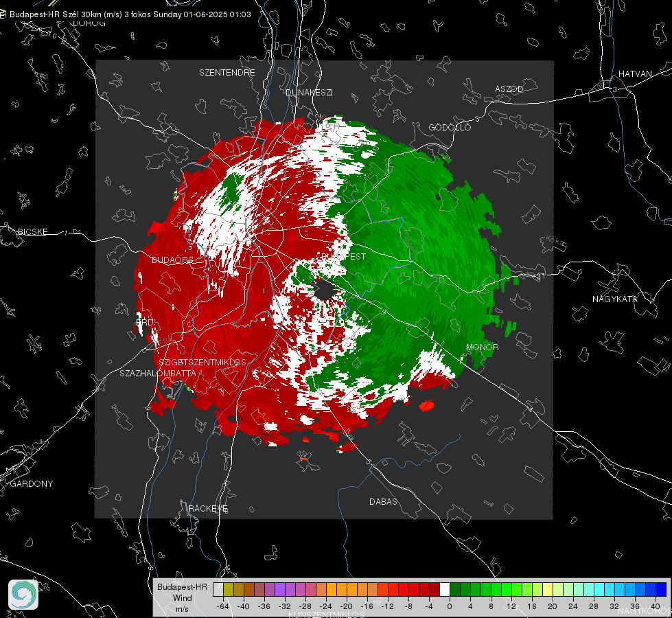Click the swirl logo icon in bottom-left corner

23,595
